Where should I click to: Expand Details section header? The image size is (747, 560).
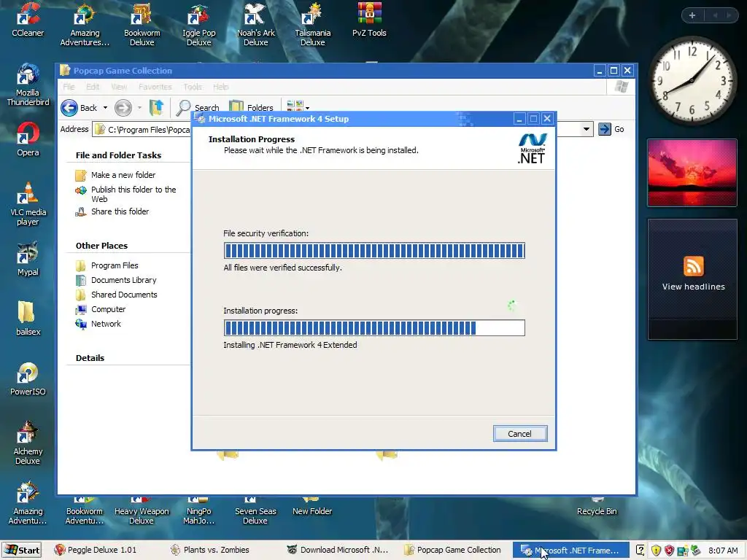90,358
